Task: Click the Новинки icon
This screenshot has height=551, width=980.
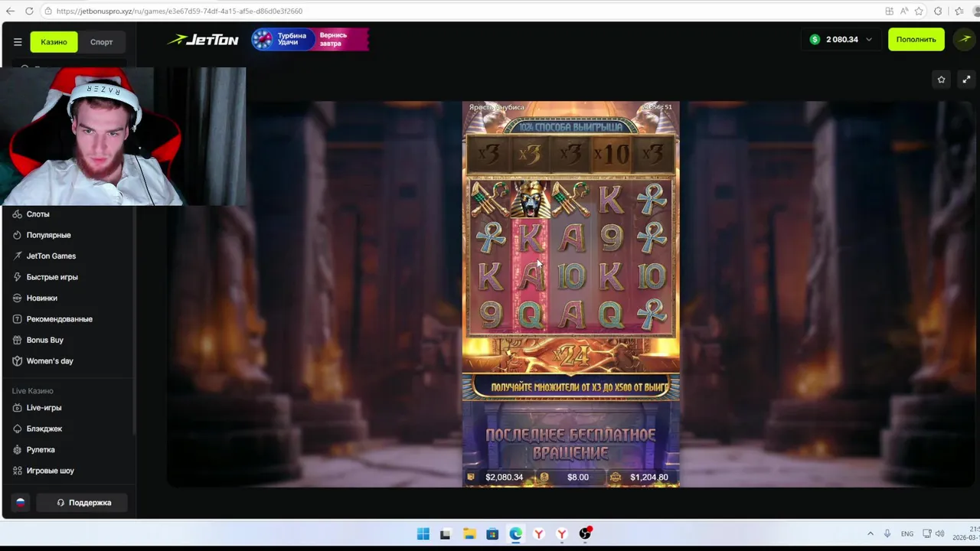Action: pos(17,298)
